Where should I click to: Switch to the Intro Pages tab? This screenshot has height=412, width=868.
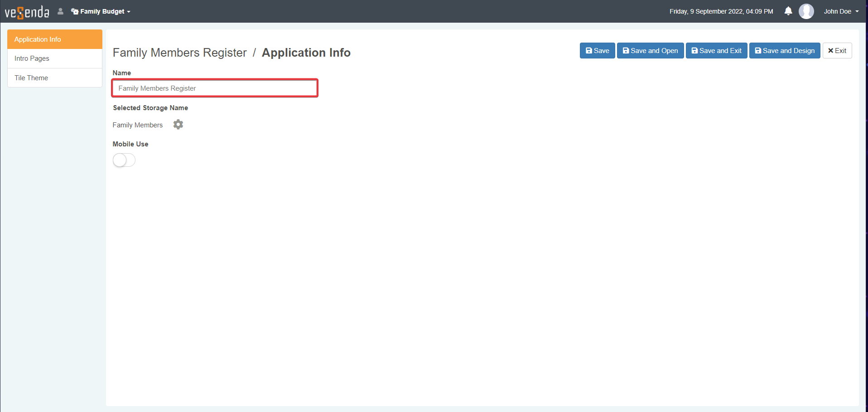pos(54,58)
